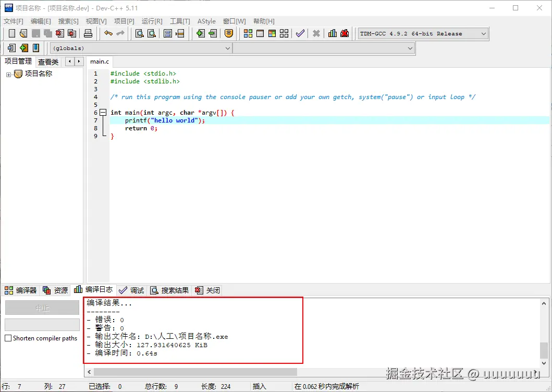Click the left tab scroll arrow
Viewport: 552px width, 392px height.
click(x=70, y=62)
